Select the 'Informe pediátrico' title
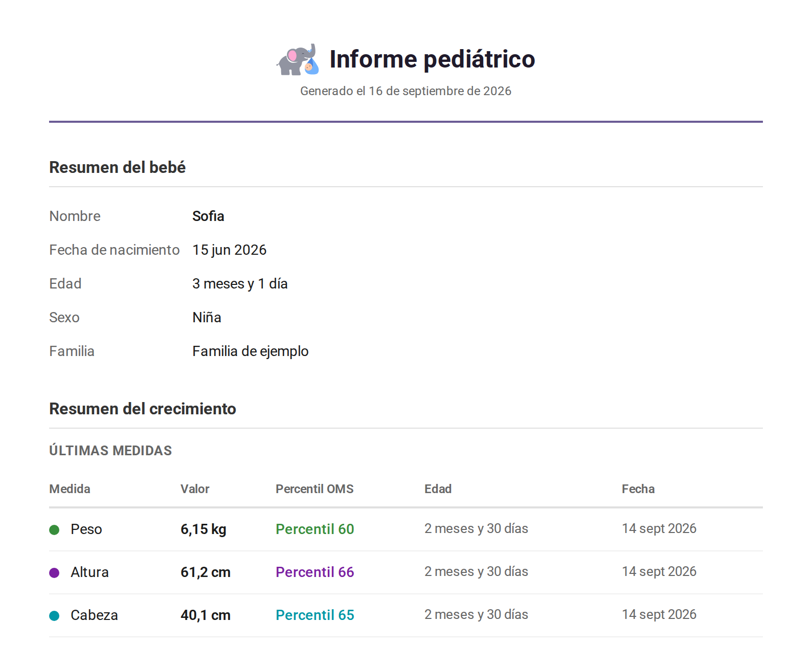The height and width of the screenshot is (666, 812). click(x=432, y=59)
